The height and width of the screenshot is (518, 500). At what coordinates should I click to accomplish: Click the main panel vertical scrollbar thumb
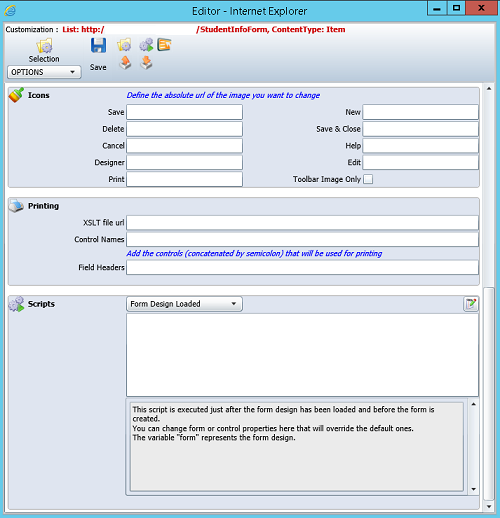click(x=489, y=393)
